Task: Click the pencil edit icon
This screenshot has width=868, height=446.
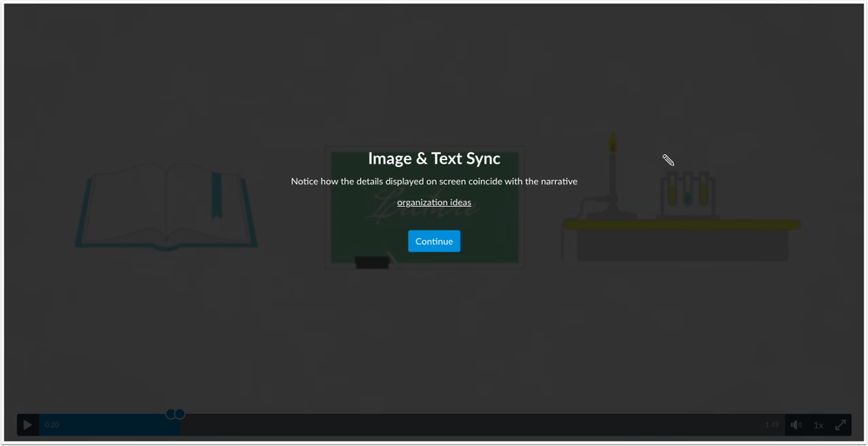Action: pyautogui.click(x=668, y=161)
